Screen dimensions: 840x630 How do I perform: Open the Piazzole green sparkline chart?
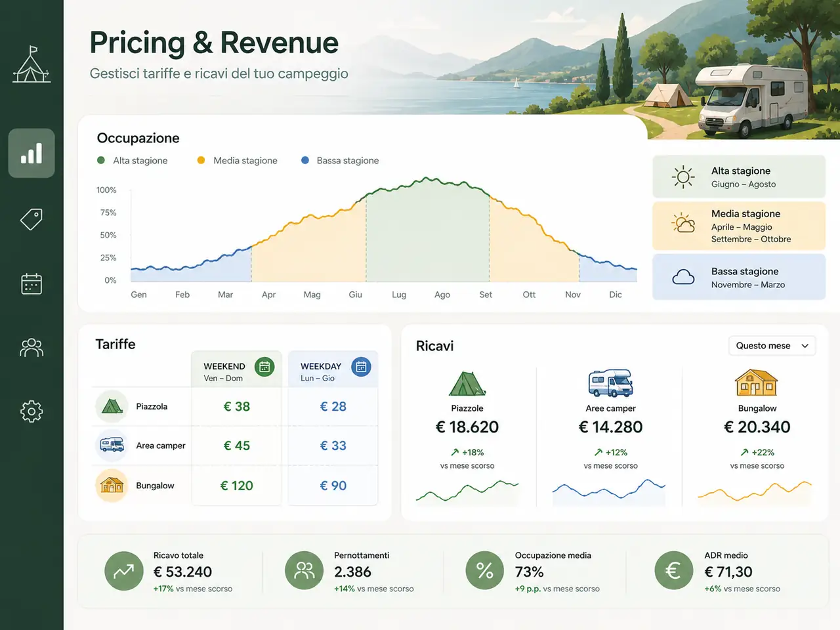(467, 492)
